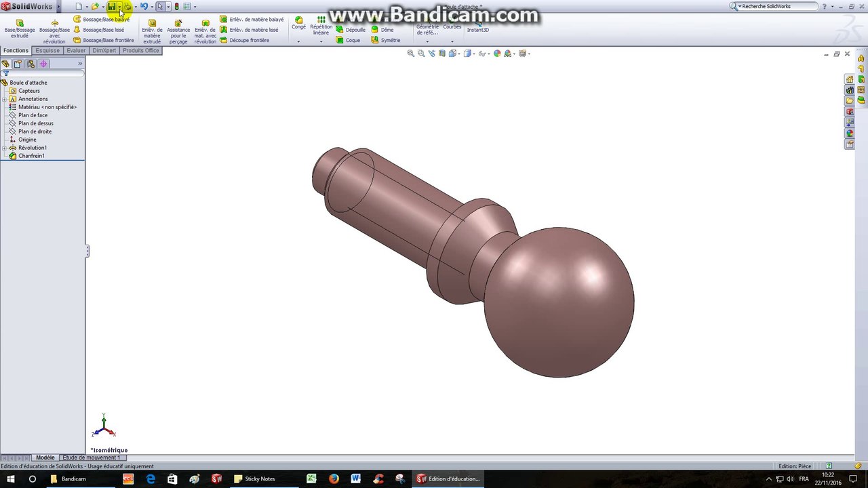Switch to the Fonctions tab
The height and width of the screenshot is (488, 868).
click(16, 51)
